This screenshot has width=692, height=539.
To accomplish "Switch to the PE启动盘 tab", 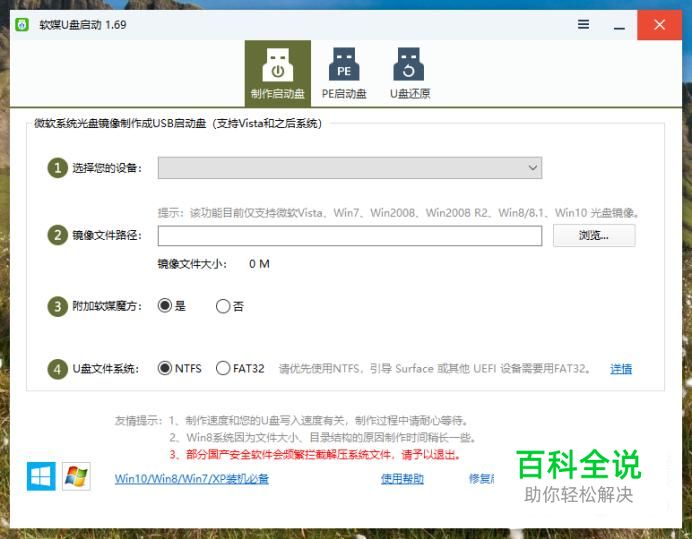I will tap(344, 73).
